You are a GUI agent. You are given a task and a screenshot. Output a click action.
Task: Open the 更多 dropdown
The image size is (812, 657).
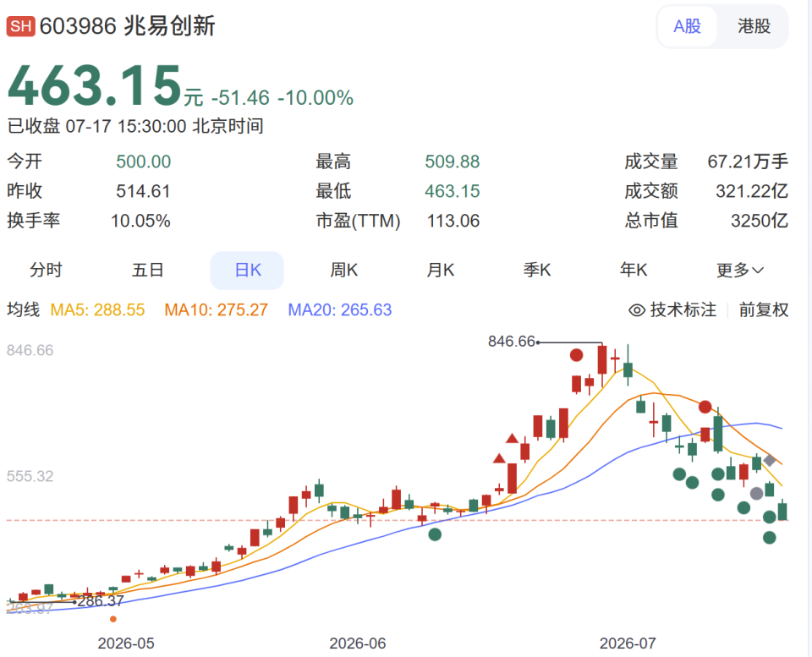pyautogui.click(x=740, y=271)
